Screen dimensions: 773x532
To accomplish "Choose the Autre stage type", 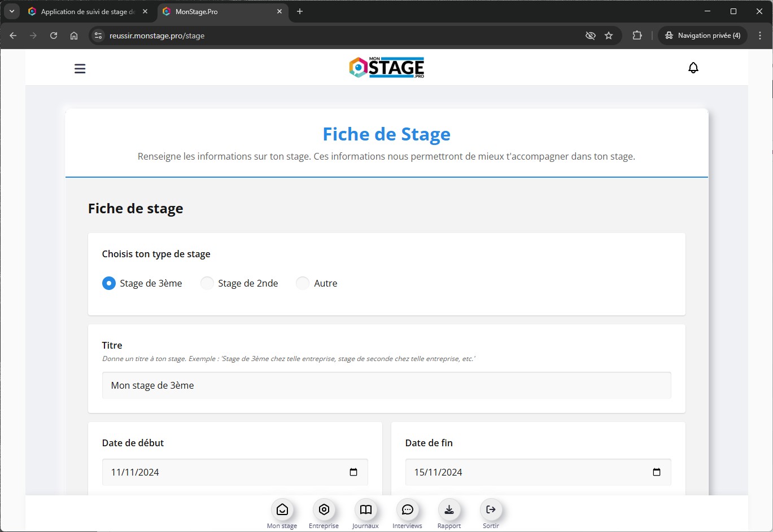I will pyautogui.click(x=303, y=283).
